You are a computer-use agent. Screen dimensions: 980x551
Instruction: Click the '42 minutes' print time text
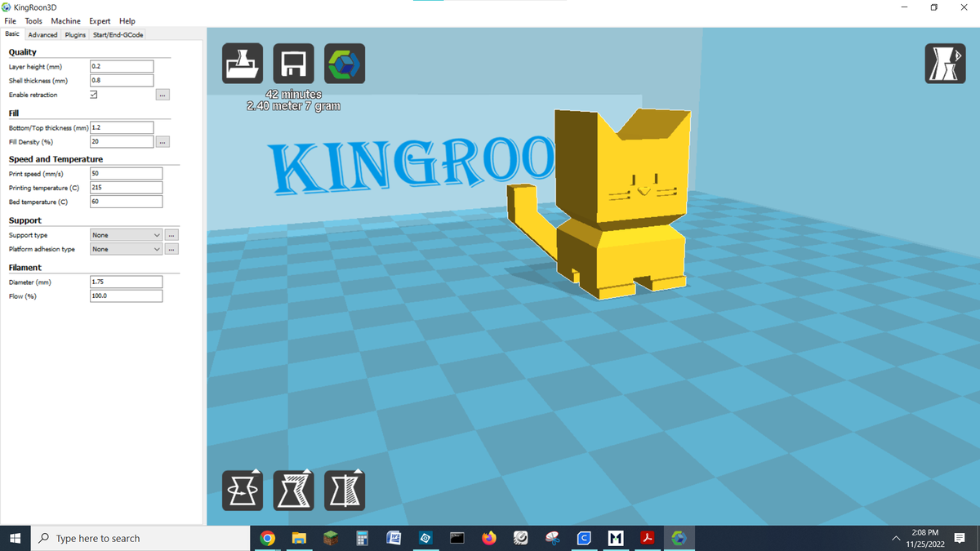294,95
